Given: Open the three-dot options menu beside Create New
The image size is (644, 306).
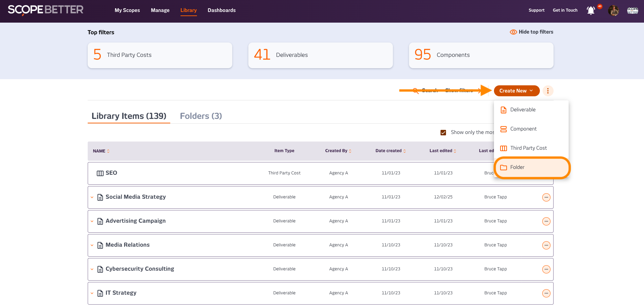Looking at the screenshot, I should click(x=548, y=91).
